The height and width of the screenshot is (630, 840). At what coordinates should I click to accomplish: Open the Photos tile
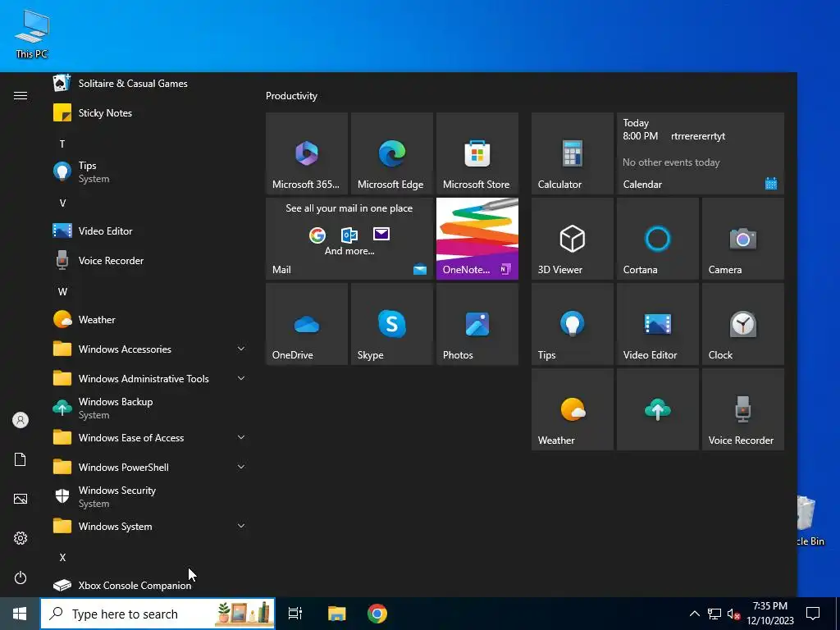[x=477, y=323]
